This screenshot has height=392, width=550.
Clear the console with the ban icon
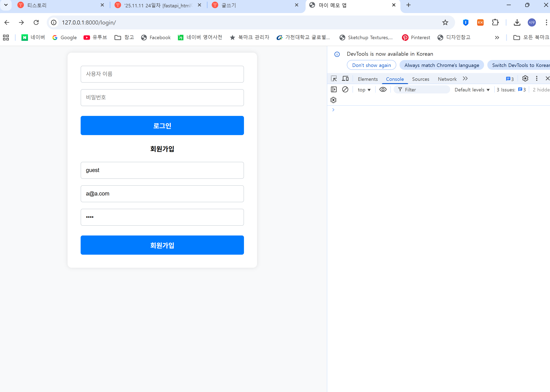(345, 90)
